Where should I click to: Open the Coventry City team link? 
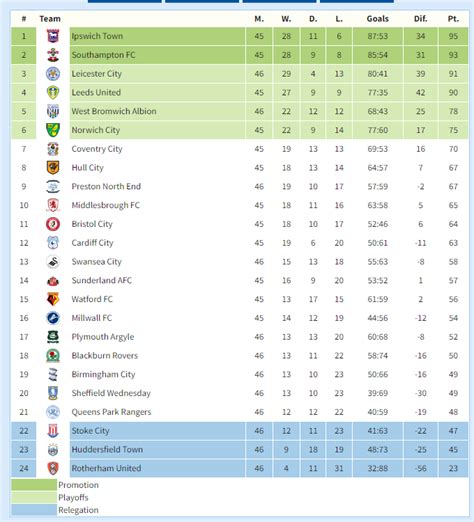[97, 149]
